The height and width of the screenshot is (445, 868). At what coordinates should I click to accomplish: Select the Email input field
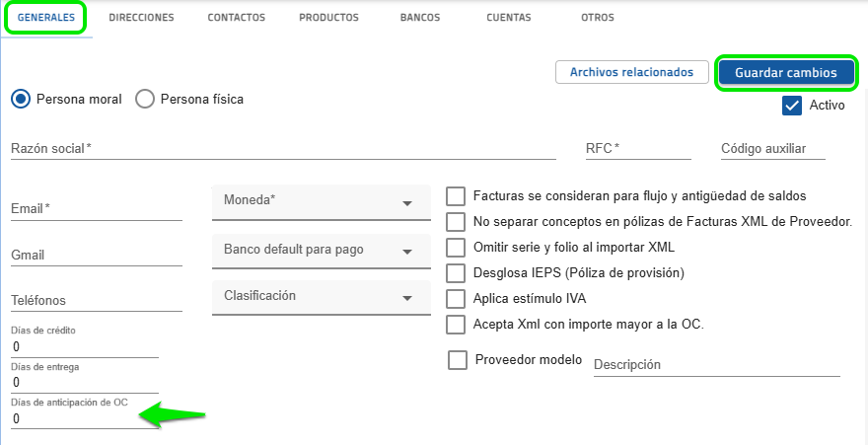pyautogui.click(x=96, y=209)
